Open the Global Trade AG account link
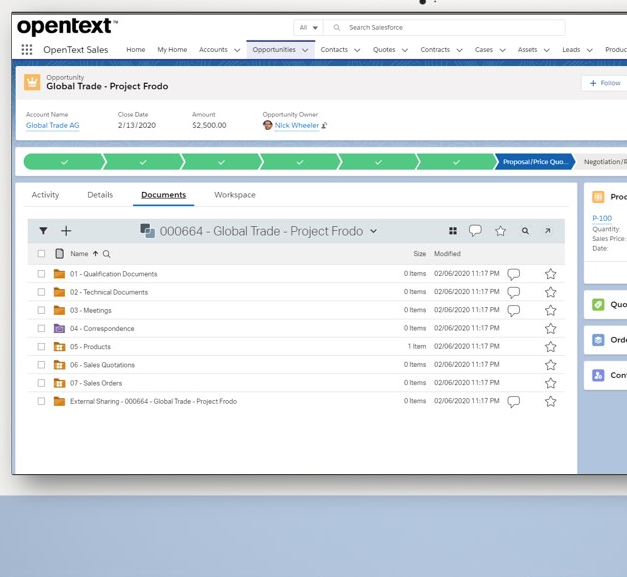 (52, 125)
